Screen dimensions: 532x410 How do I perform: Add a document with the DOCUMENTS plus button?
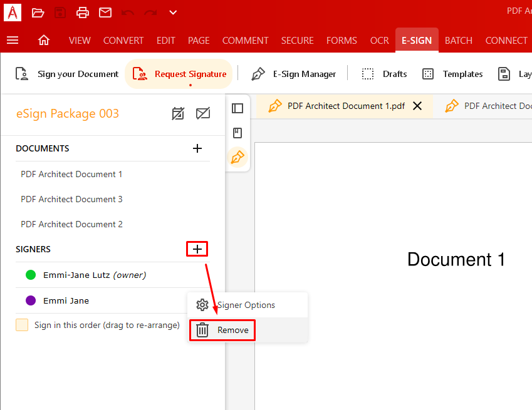tap(197, 148)
